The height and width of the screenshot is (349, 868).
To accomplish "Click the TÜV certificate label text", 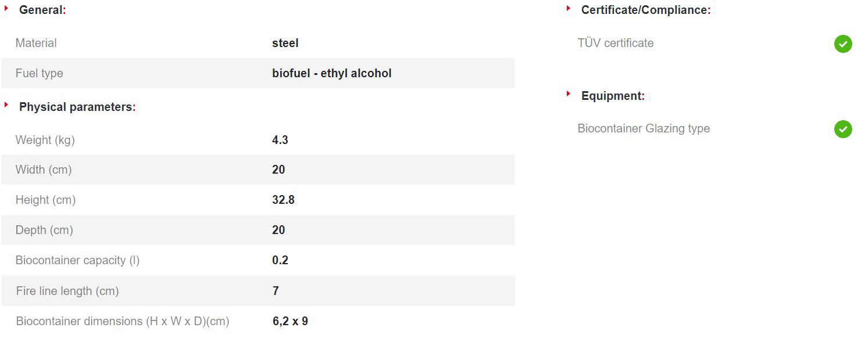I will 615,43.
